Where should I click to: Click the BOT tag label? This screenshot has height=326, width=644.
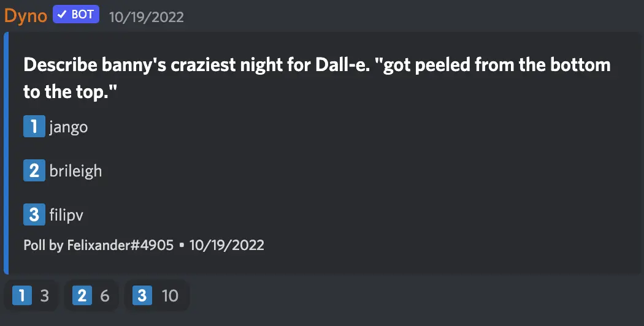(x=82, y=15)
